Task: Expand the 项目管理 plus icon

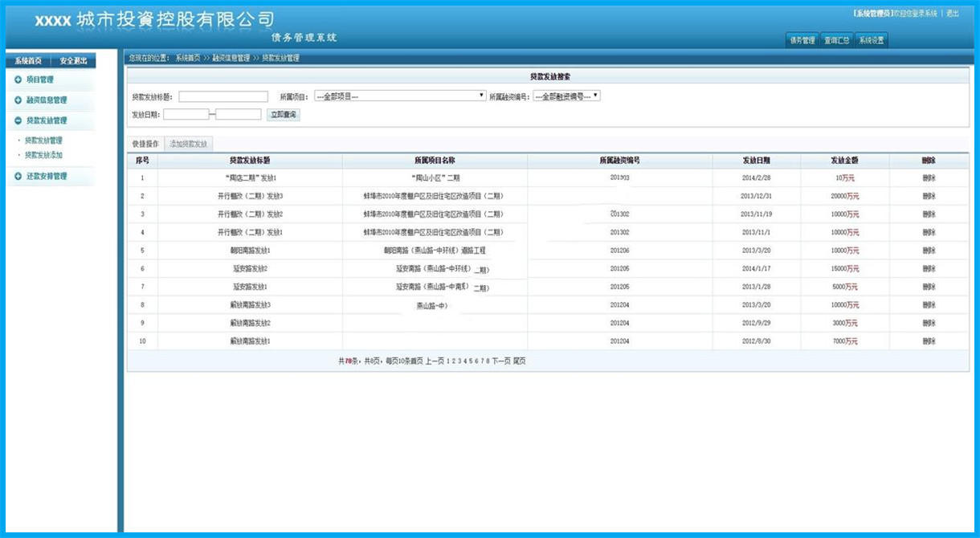Action: click(18, 79)
